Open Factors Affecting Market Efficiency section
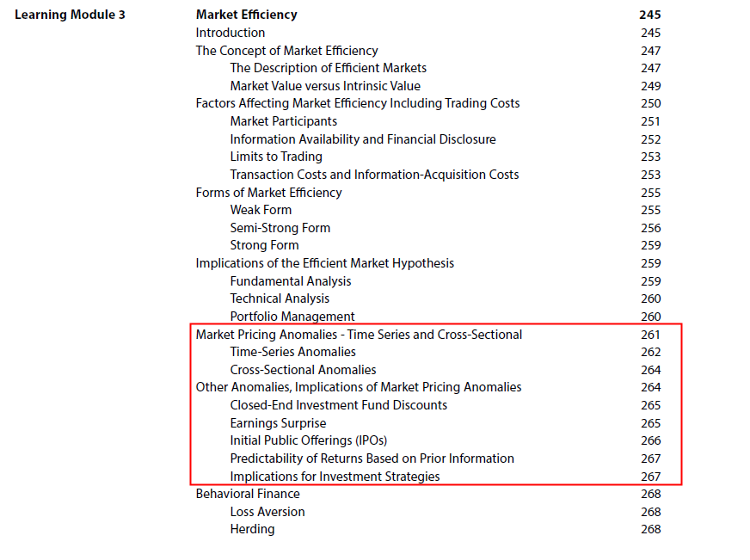This screenshot has height=560, width=750. tap(357, 103)
